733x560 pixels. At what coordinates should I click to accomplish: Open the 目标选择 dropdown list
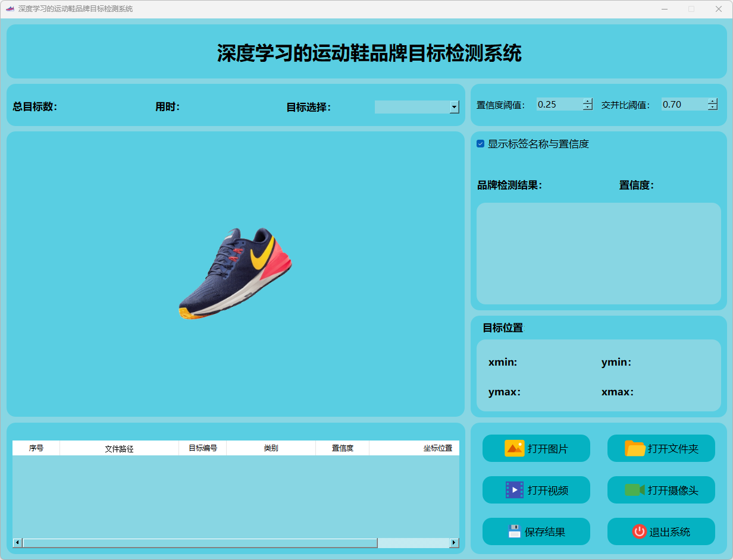(454, 107)
